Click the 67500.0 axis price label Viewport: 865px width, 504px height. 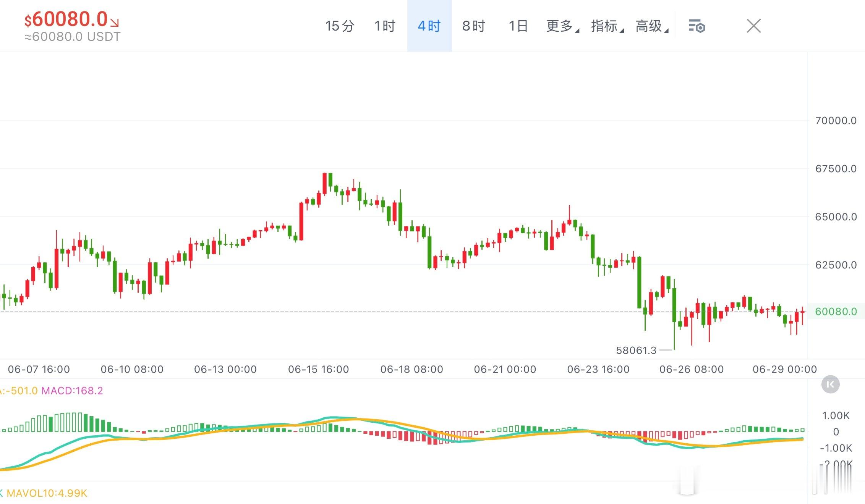point(836,169)
